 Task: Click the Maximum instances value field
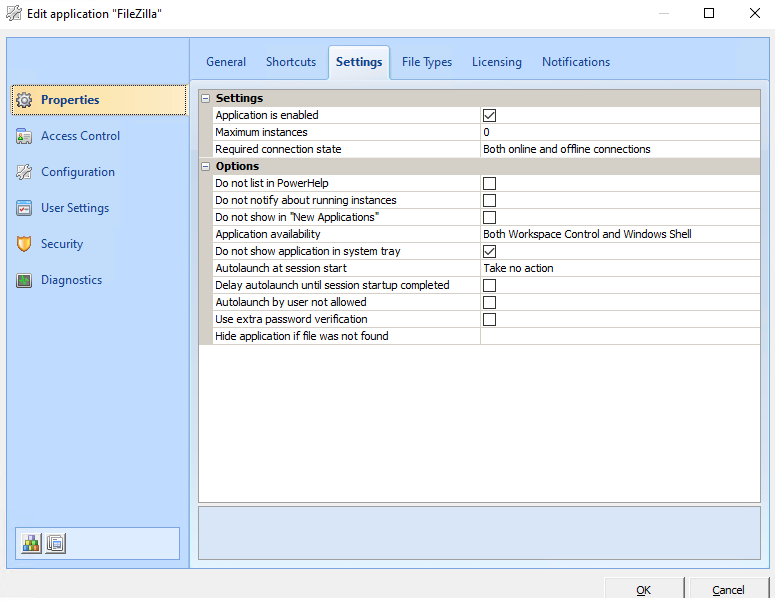point(620,132)
